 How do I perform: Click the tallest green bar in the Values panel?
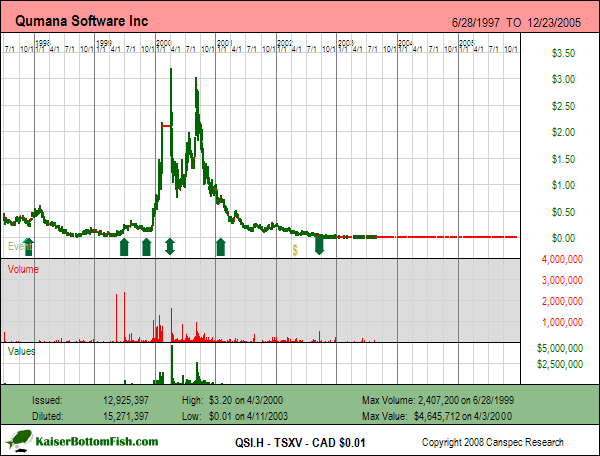click(172, 364)
